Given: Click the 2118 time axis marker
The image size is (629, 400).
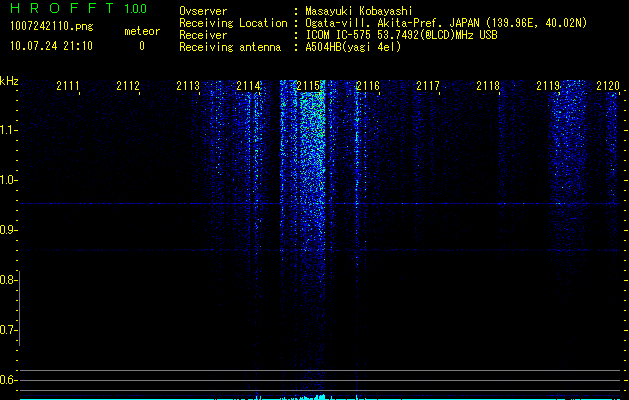Looking at the screenshot, I should 488,85.
